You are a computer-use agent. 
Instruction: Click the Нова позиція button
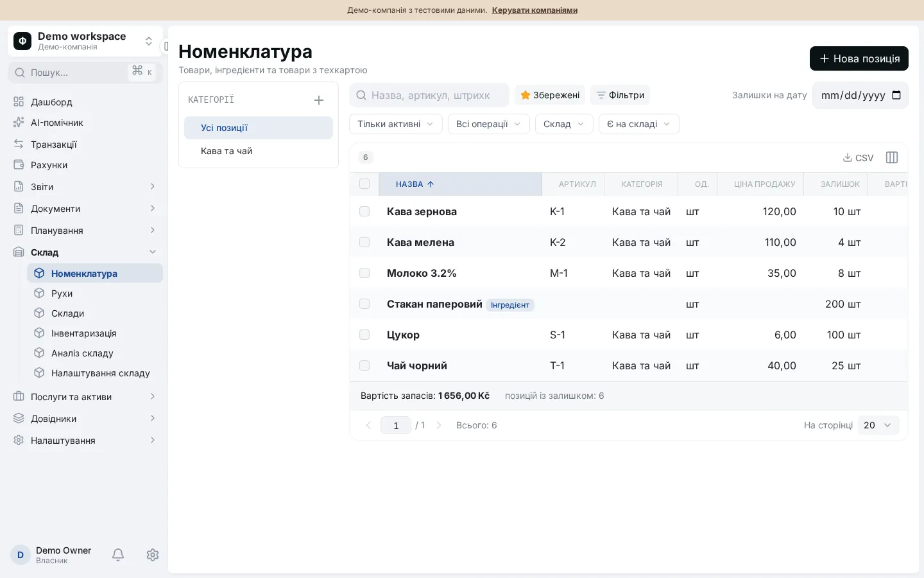tap(859, 58)
